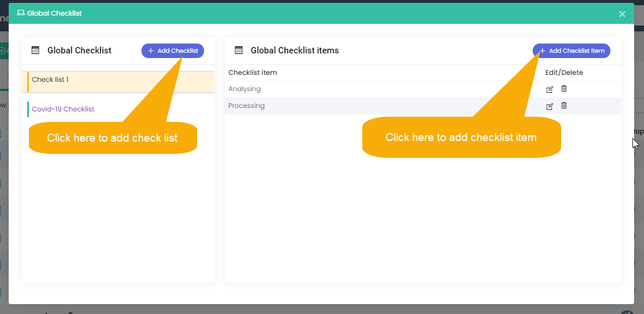This screenshot has height=314, width=644.
Task: Click the Checklist item column header
Action: [253, 73]
